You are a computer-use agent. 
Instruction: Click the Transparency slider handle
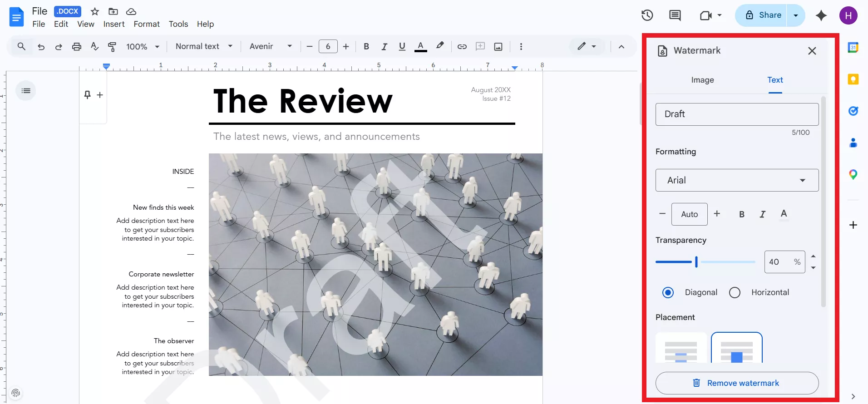[696, 262]
